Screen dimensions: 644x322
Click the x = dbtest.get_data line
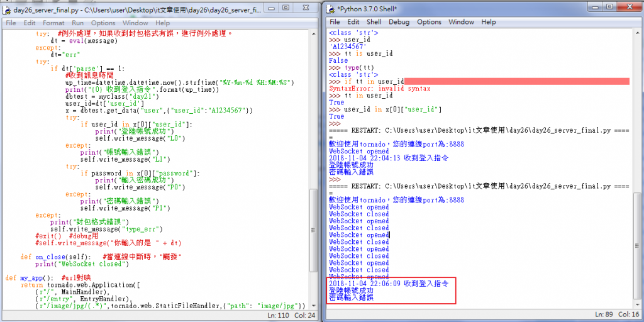pyautogui.click(x=159, y=111)
